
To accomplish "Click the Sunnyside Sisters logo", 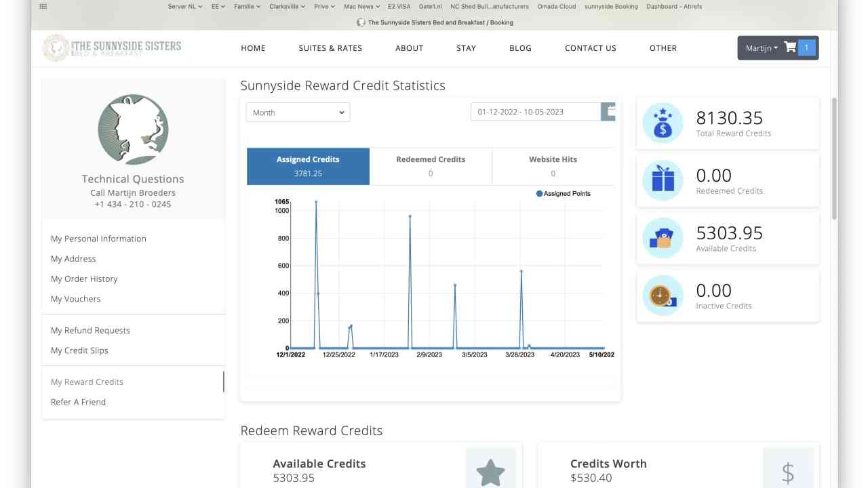I will (112, 47).
